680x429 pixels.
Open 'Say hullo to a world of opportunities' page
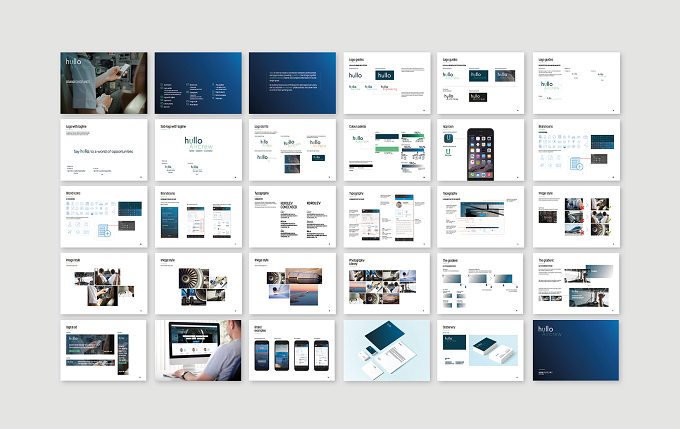pos(104,150)
